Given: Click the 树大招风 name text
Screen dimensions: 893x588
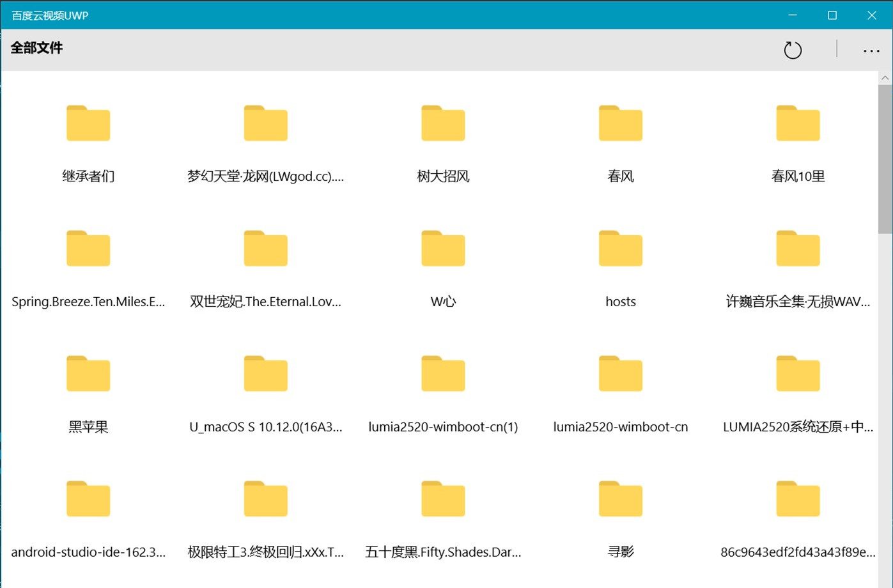Looking at the screenshot, I should click(x=443, y=176).
